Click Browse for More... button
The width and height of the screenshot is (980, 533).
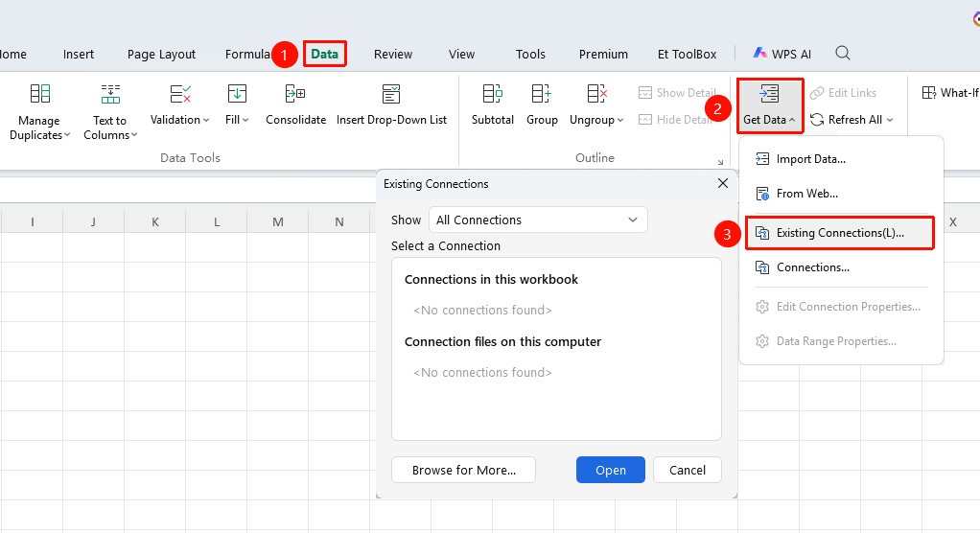tap(464, 470)
